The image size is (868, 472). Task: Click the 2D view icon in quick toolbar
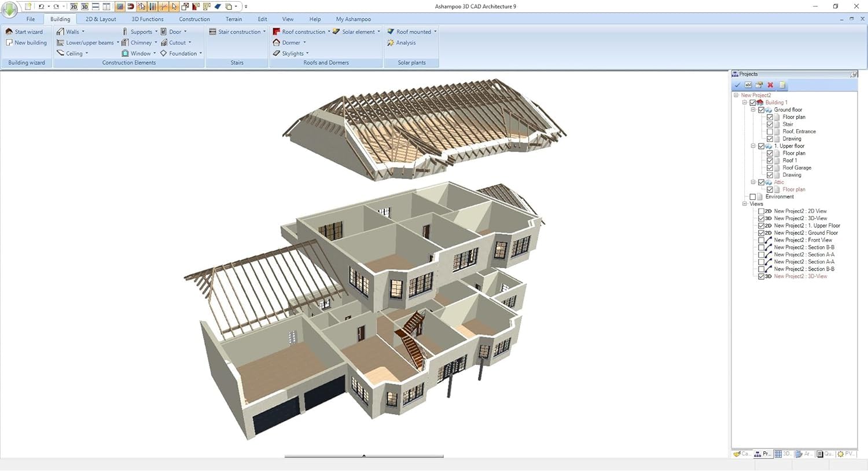[73, 6]
